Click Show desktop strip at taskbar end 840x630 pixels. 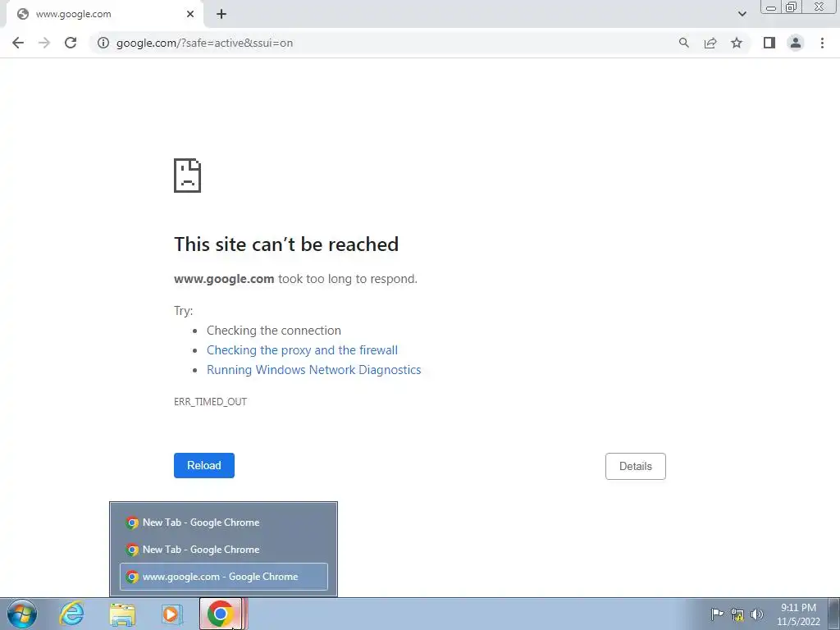point(834,614)
